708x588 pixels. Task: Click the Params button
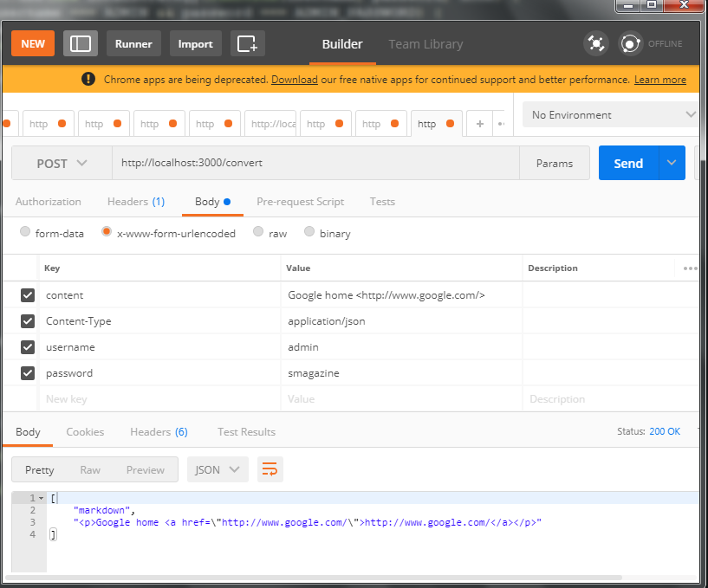555,163
